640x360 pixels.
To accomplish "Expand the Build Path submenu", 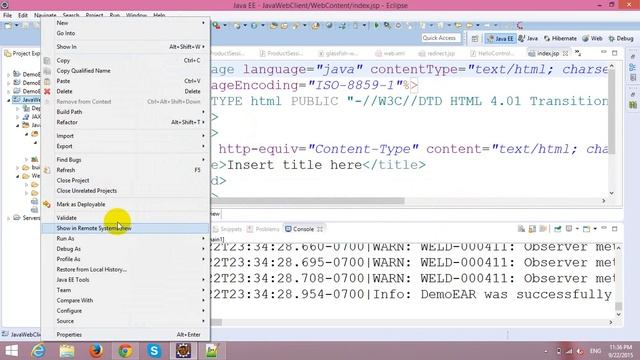I will point(126,112).
